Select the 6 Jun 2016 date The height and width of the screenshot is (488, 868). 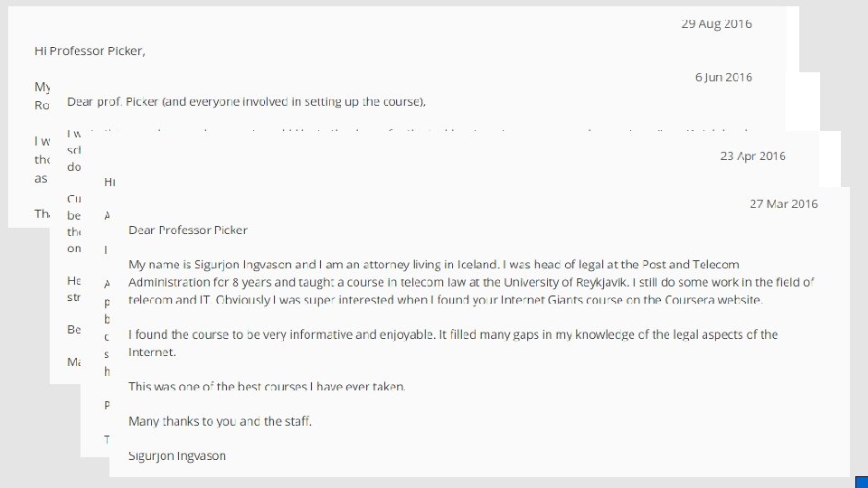(723, 78)
